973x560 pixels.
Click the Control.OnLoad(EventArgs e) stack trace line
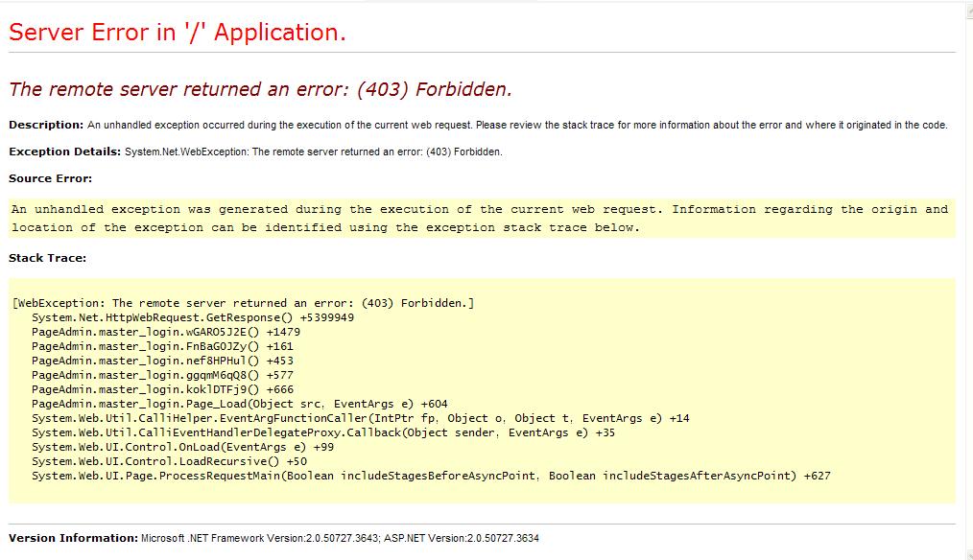pos(182,447)
